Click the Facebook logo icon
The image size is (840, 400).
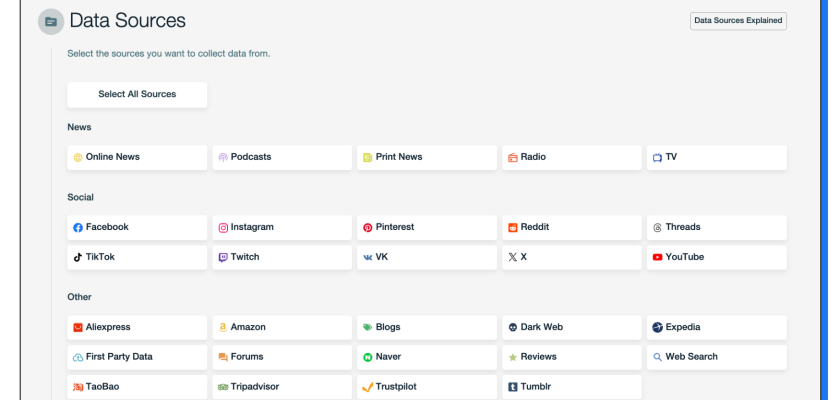[78, 228]
